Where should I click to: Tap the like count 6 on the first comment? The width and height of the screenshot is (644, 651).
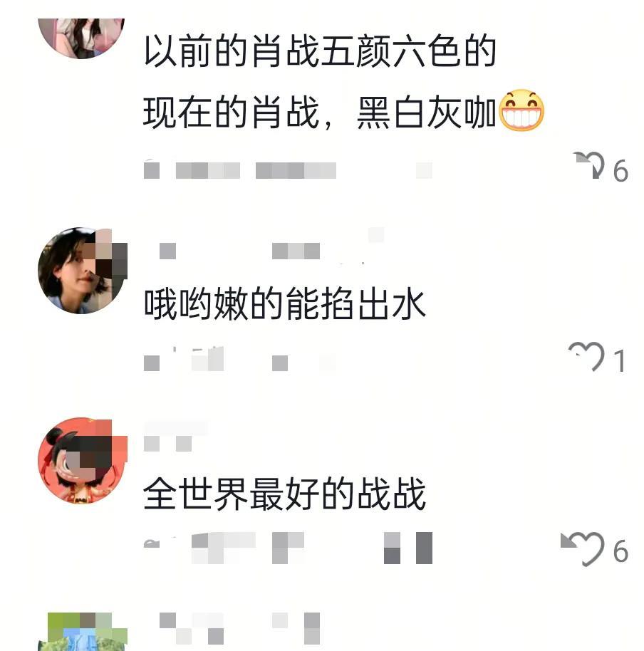620,171
